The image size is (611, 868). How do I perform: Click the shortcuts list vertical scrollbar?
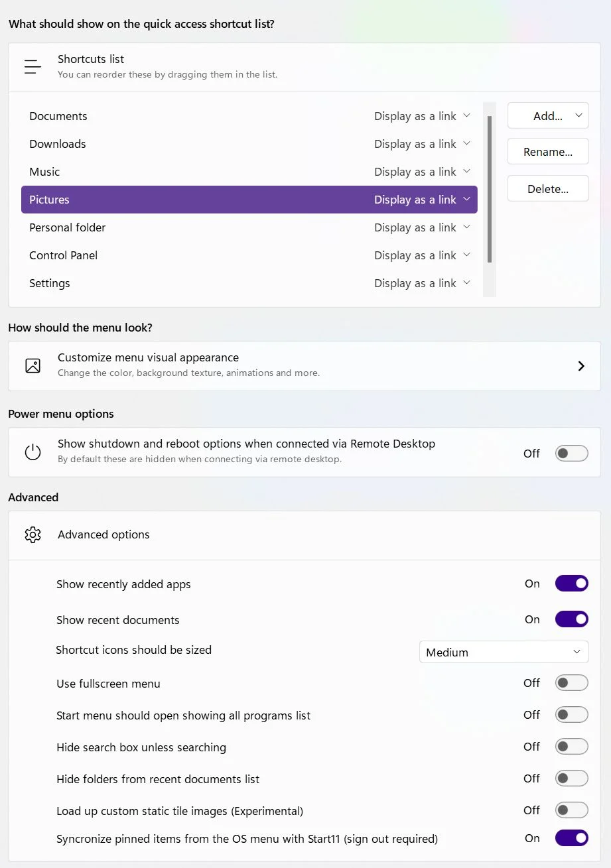click(490, 190)
